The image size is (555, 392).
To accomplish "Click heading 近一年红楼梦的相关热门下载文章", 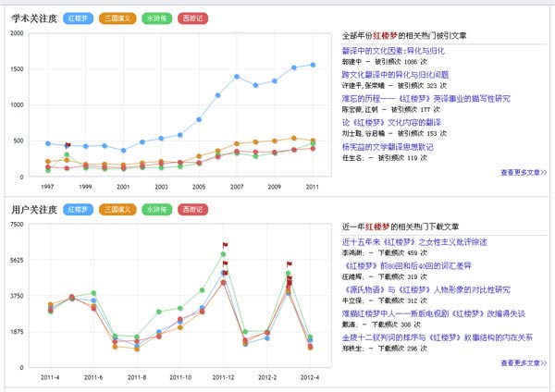I will point(401,227).
